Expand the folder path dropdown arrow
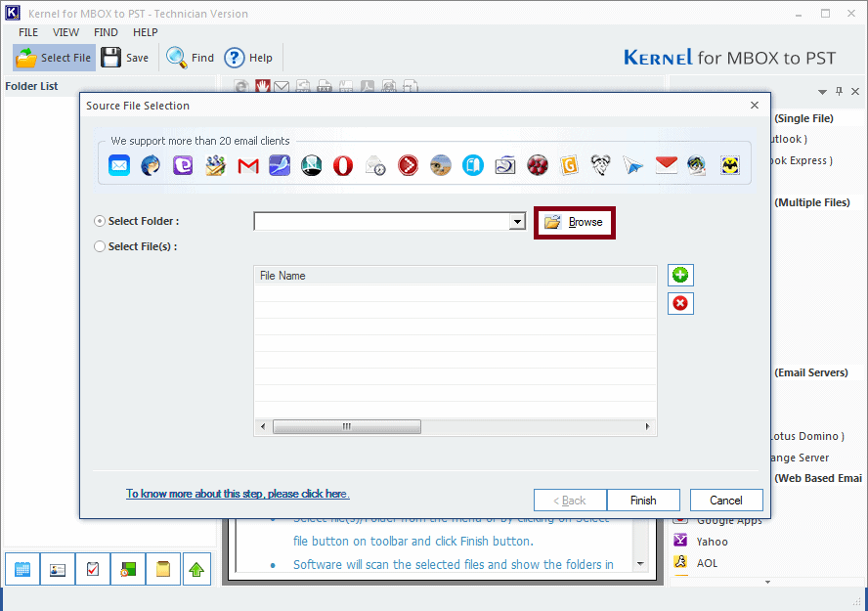Image resolution: width=868 pixels, height=611 pixels. 517,221
